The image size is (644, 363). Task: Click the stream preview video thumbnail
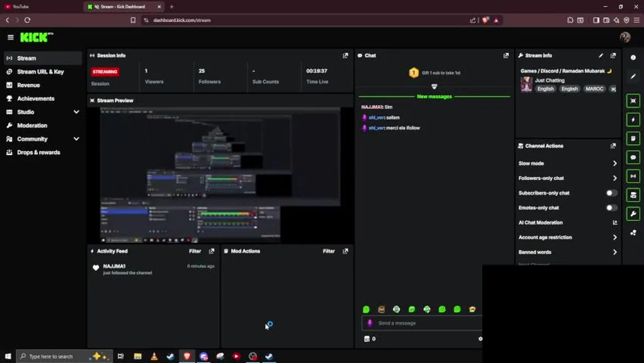pos(220,174)
